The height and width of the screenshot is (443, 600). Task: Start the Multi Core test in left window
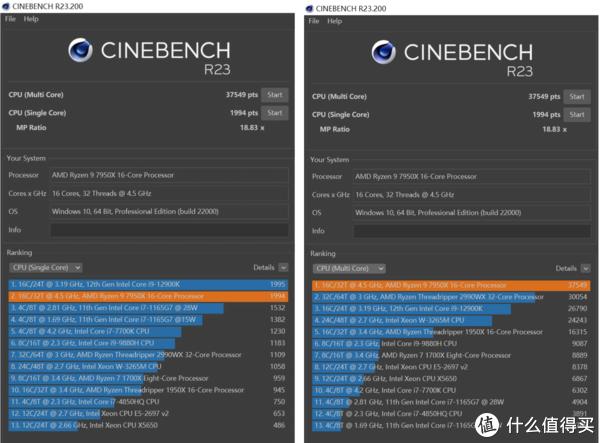tap(275, 94)
